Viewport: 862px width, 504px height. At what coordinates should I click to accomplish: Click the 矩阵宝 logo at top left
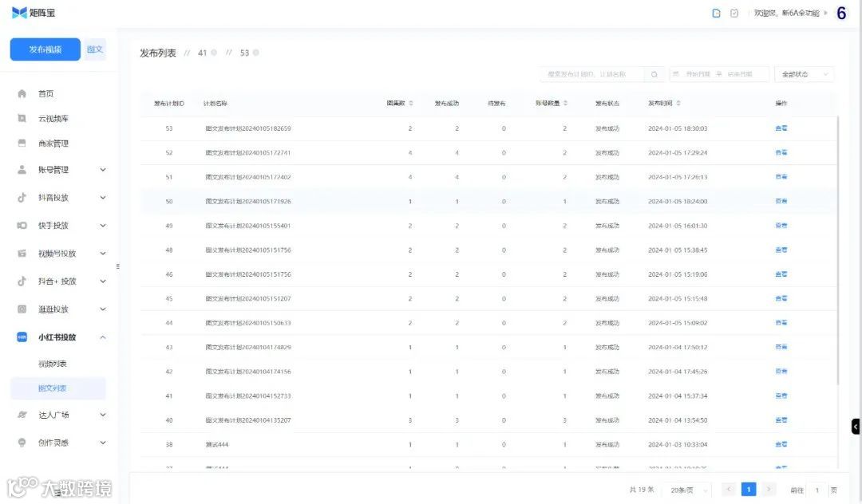(34, 13)
